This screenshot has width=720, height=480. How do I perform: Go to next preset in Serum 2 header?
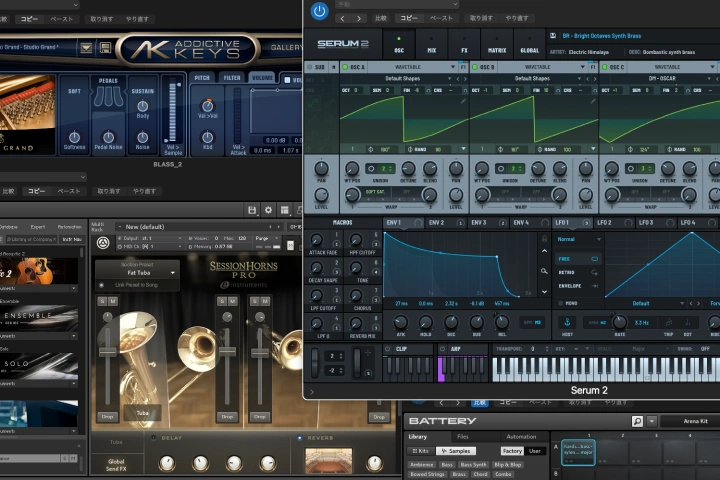[359, 18]
